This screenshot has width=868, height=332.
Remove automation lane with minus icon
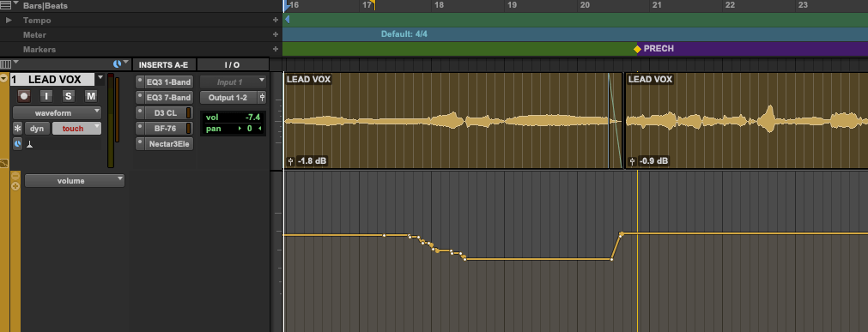tap(15, 177)
